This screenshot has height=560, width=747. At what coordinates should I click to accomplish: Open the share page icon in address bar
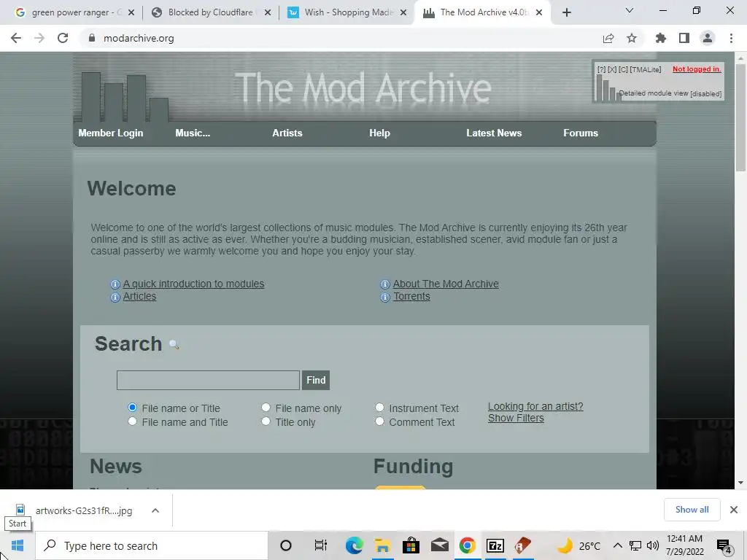pos(608,39)
